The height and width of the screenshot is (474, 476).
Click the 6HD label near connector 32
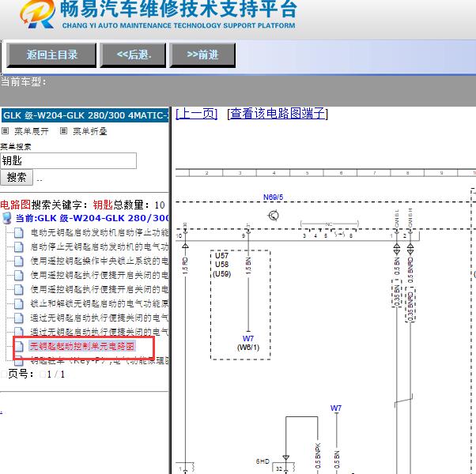(263, 461)
